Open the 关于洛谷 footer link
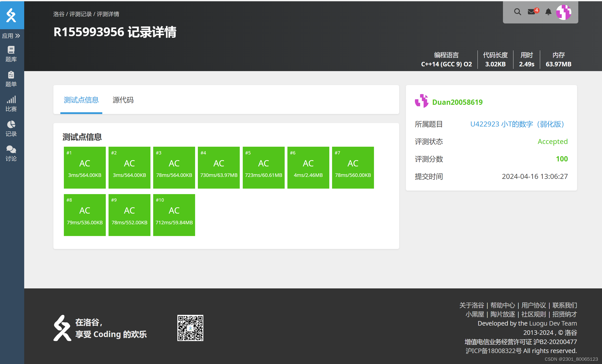 pyautogui.click(x=472, y=305)
